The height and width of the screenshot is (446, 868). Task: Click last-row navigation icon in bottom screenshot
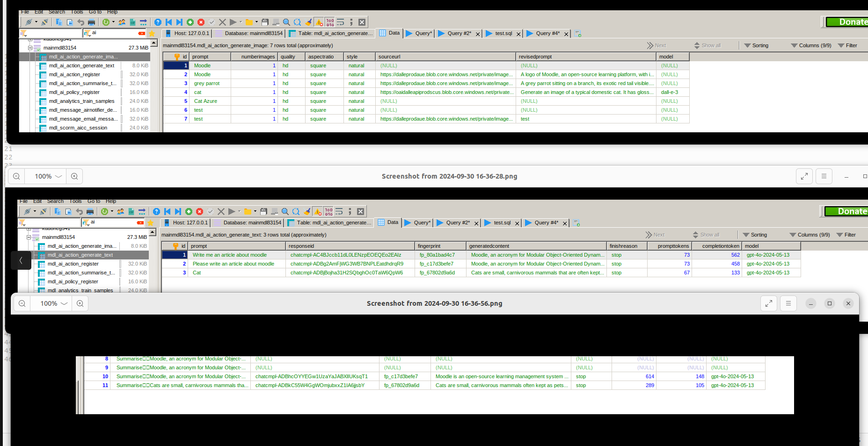tap(178, 211)
